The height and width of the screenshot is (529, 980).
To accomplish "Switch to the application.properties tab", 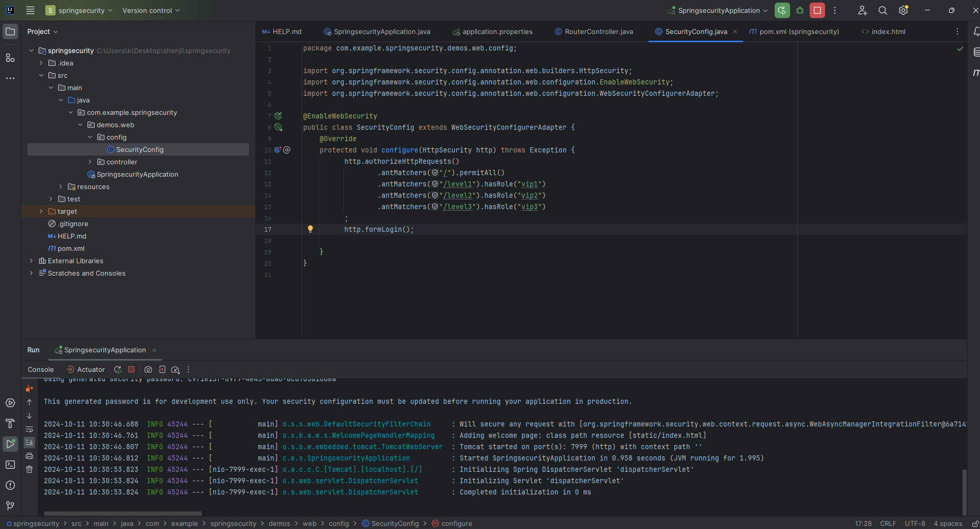I will click(493, 31).
